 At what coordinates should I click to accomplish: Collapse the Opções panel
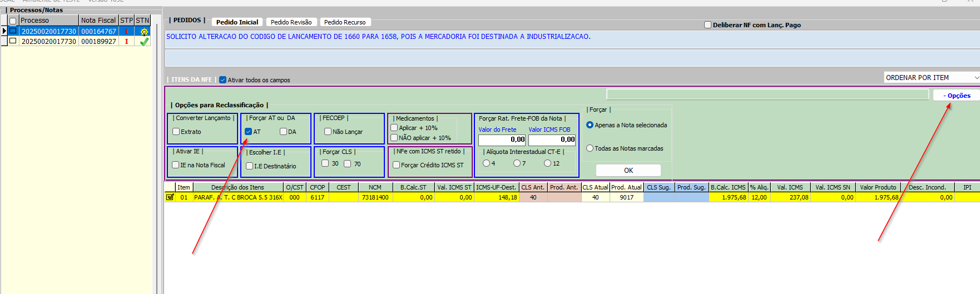[957, 96]
